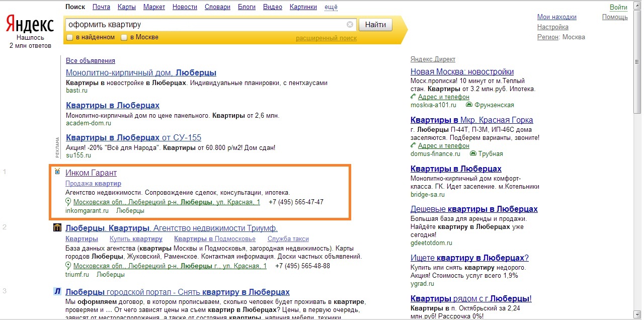Viewport: 644px width, 320px height.
Task: Click the Войти login link
Action: pos(618,7)
